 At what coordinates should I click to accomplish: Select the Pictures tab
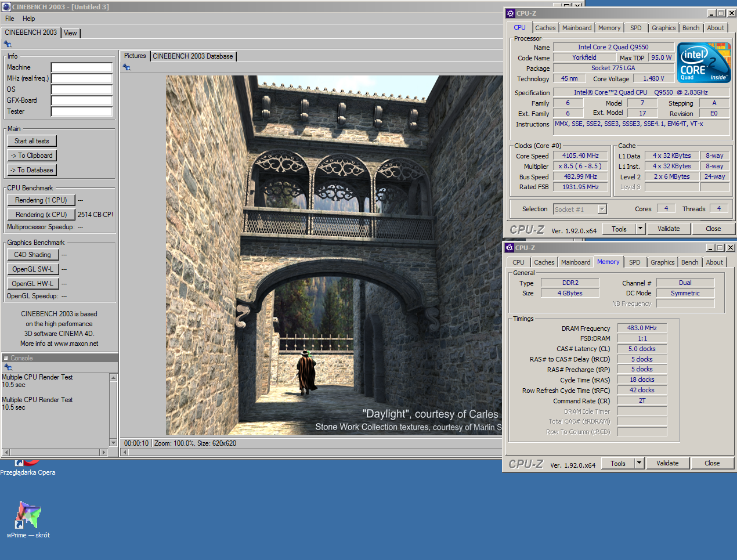(135, 56)
